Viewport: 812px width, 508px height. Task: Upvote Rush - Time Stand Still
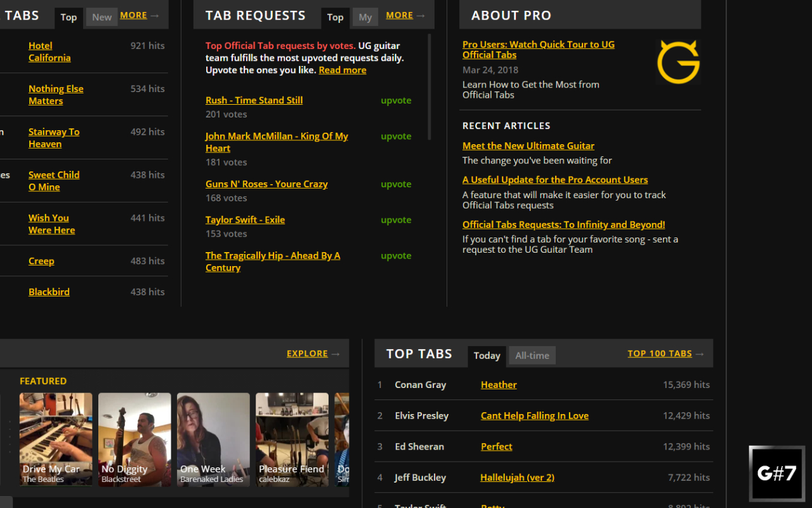pos(396,100)
